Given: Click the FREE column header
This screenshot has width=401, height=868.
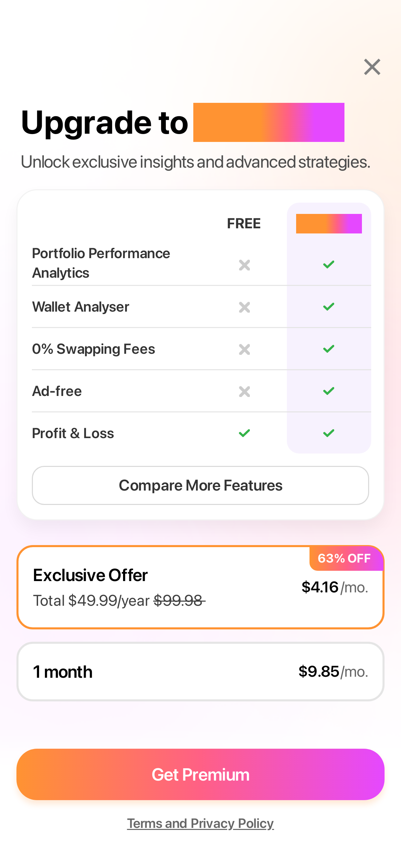Looking at the screenshot, I should click(x=244, y=224).
